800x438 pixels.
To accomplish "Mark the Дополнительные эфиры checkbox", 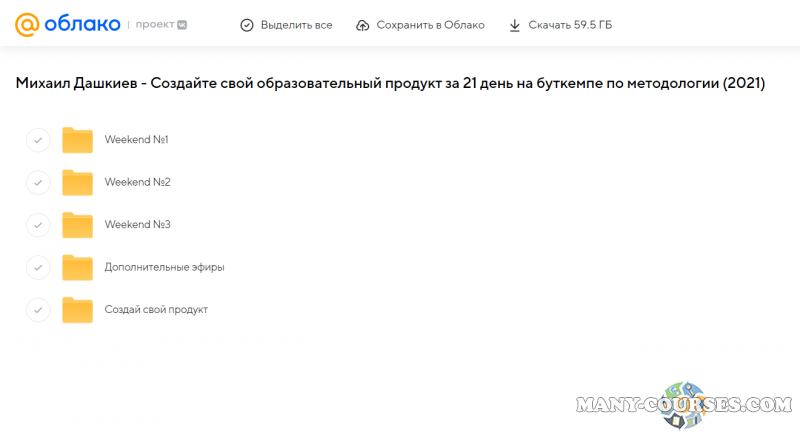I will pos(37,267).
